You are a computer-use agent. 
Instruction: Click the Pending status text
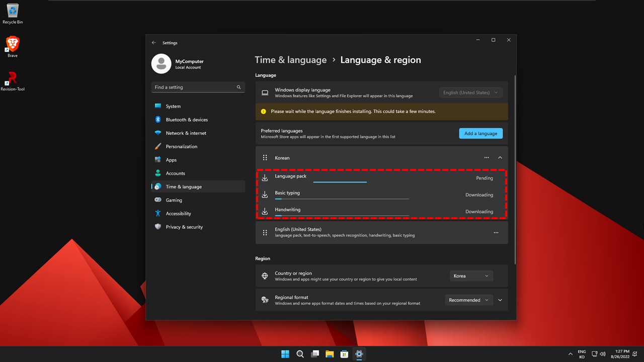[485, 178]
